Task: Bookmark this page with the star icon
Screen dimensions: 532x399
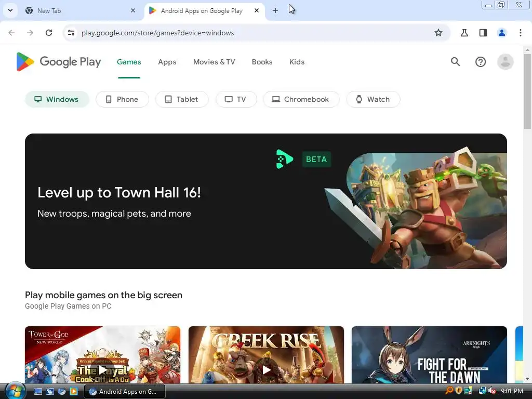Action: click(x=438, y=33)
